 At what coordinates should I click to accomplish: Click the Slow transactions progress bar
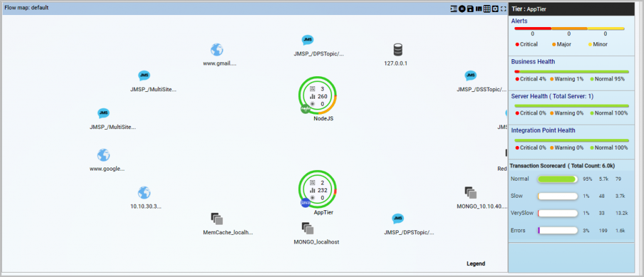click(x=558, y=196)
